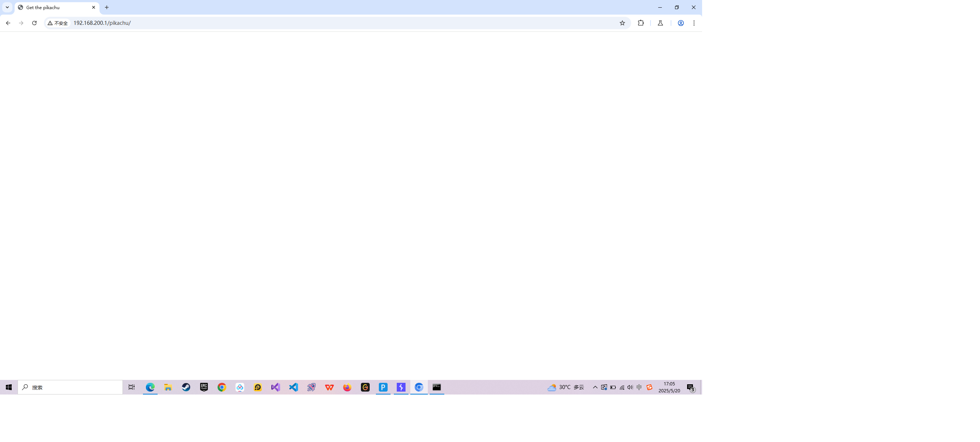Select the 'Get the pikachu' tab

click(x=53, y=8)
